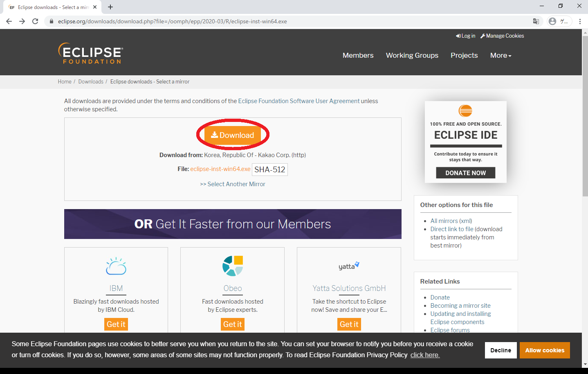Open Becoming a mirror site link

[460, 306]
